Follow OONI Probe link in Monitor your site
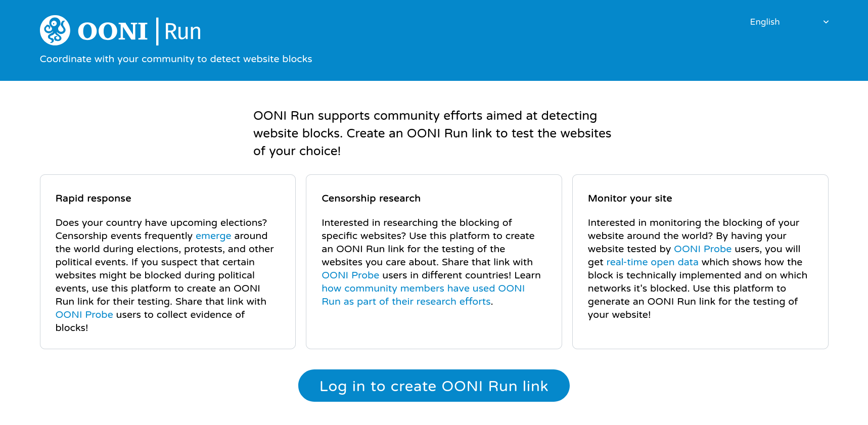This screenshot has height=425, width=868. coord(702,249)
